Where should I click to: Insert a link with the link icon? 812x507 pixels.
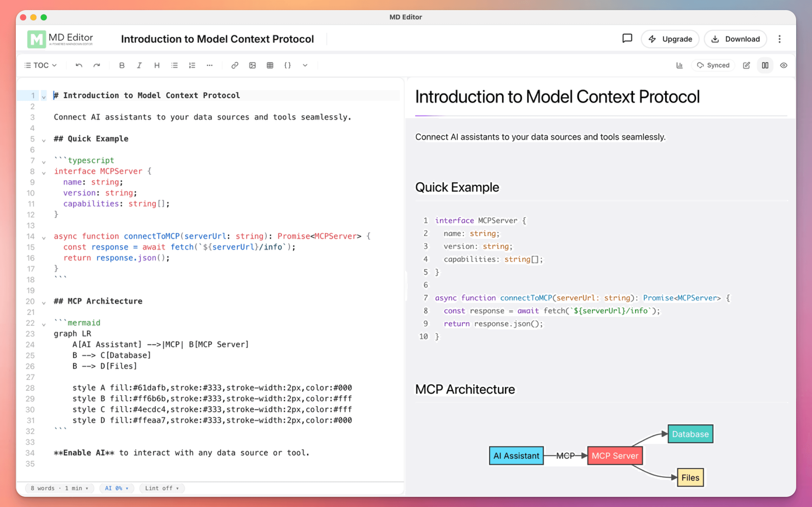click(x=235, y=65)
